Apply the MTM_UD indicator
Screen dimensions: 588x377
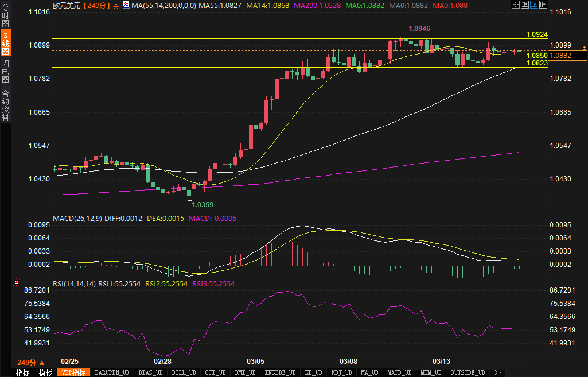coord(431,372)
